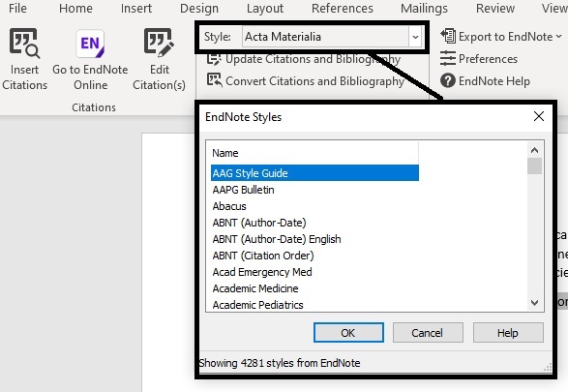
Task: Open the References tab
Action: point(343,8)
